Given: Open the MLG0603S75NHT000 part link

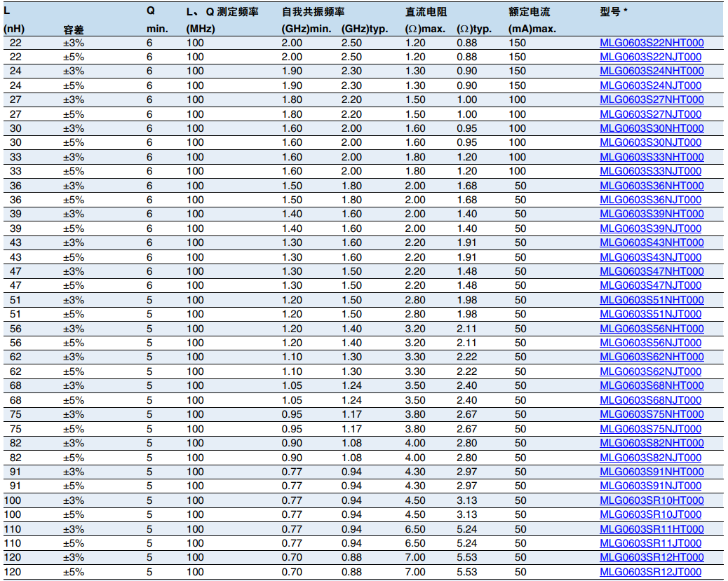Looking at the screenshot, I should point(652,414).
